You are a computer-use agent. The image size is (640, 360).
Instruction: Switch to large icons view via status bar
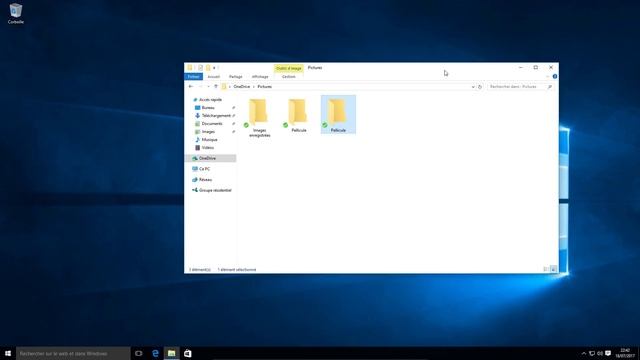pyautogui.click(x=553, y=269)
